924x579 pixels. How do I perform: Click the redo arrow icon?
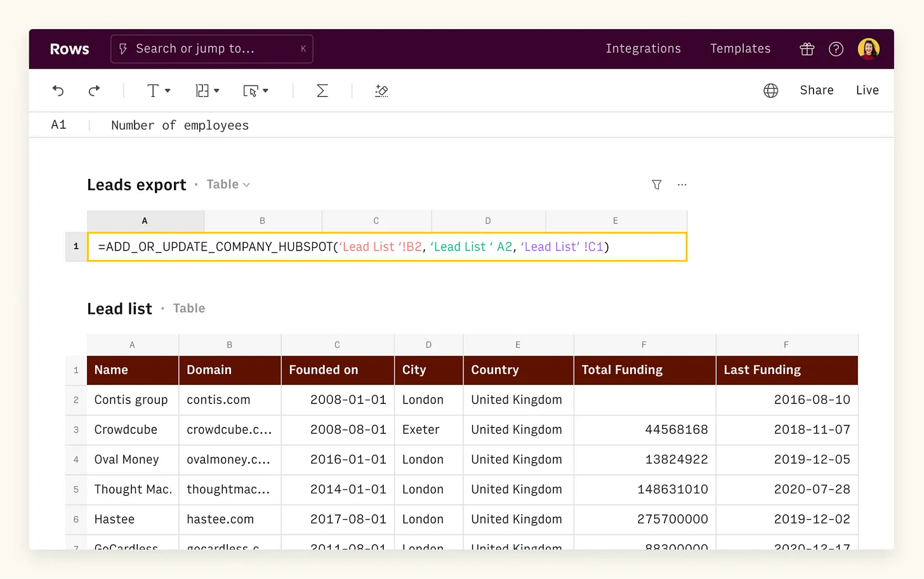pyautogui.click(x=94, y=91)
